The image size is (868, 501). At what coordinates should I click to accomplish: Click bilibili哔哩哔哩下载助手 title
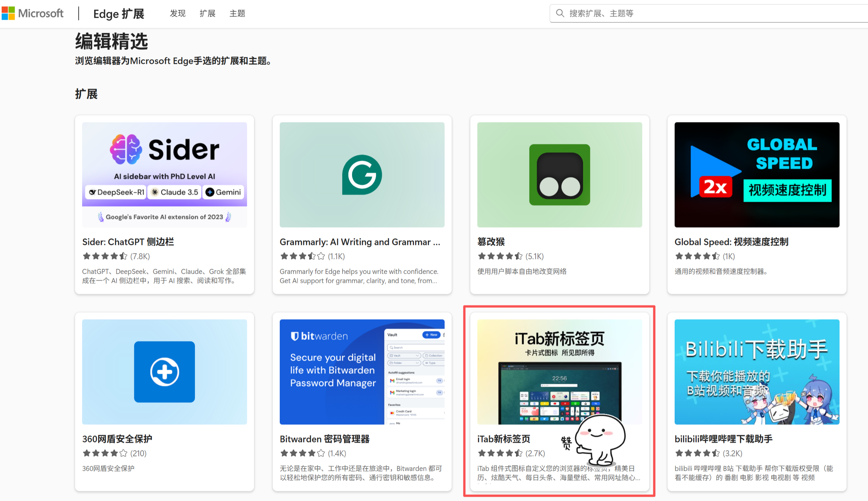723,439
